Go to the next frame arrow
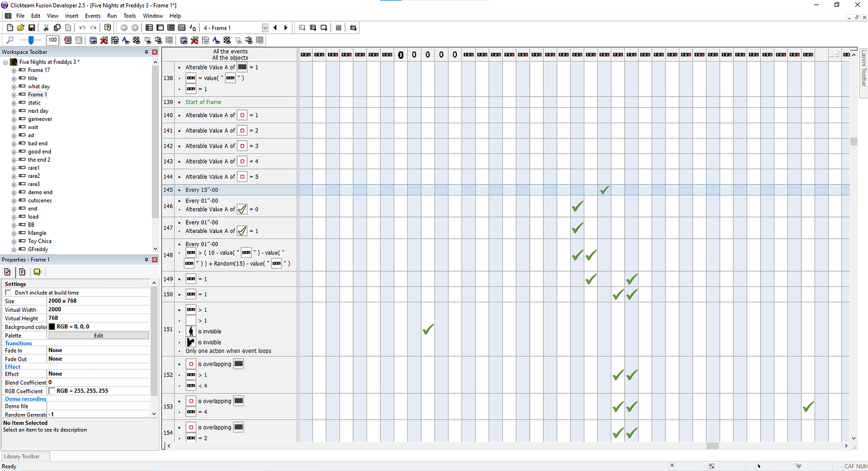Screen dimensions: 868x471 286,28
